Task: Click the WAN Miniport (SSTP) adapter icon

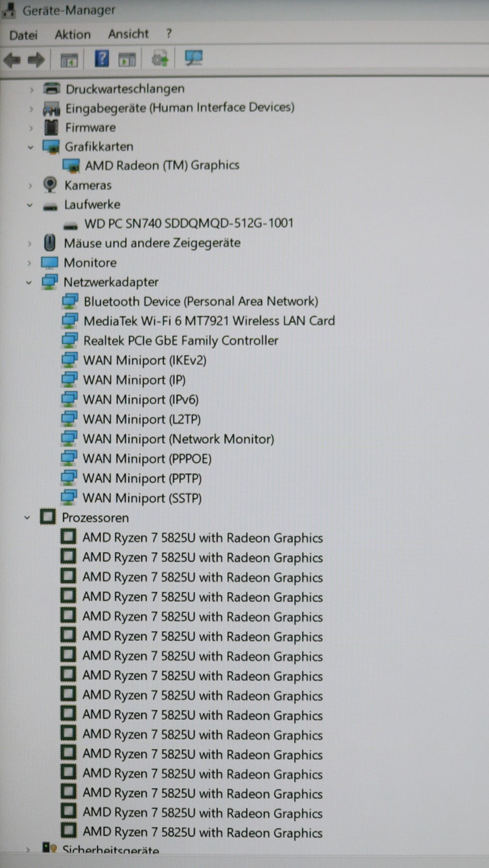Action: (x=69, y=497)
